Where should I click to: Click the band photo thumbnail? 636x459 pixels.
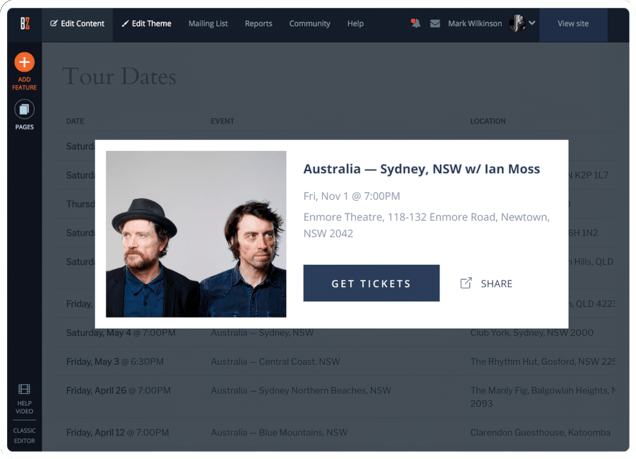click(x=196, y=234)
